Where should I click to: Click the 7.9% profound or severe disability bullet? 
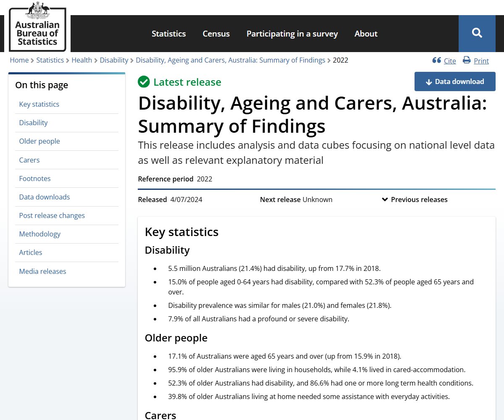coord(259,319)
